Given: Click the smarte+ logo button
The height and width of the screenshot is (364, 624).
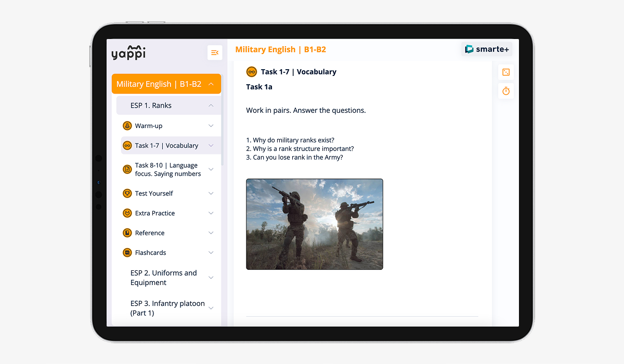Looking at the screenshot, I should click(x=487, y=49).
